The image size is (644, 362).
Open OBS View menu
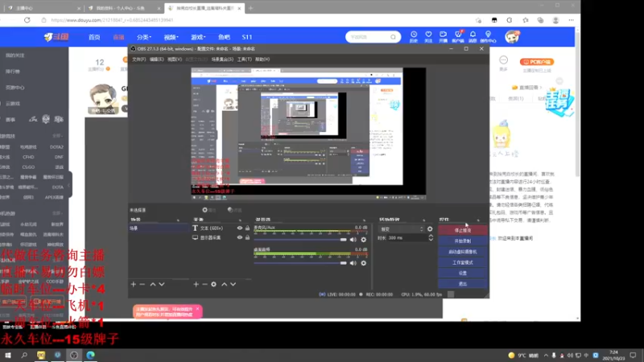(174, 60)
